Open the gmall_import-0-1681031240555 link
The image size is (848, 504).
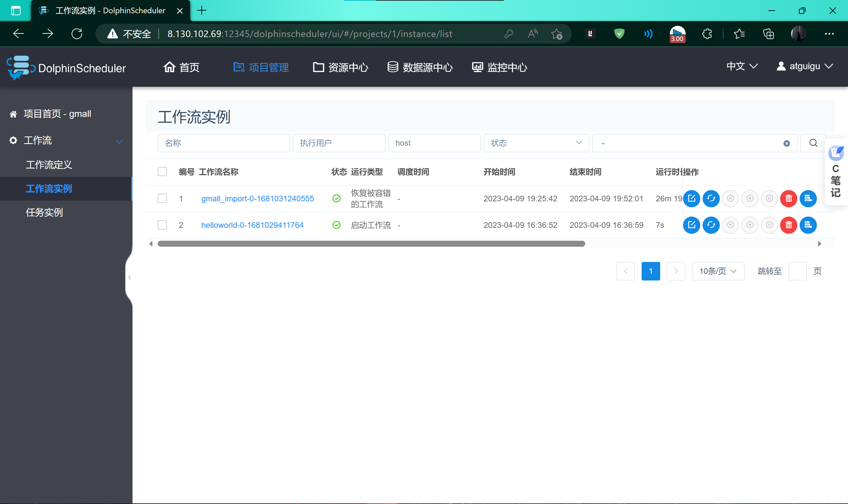click(257, 198)
